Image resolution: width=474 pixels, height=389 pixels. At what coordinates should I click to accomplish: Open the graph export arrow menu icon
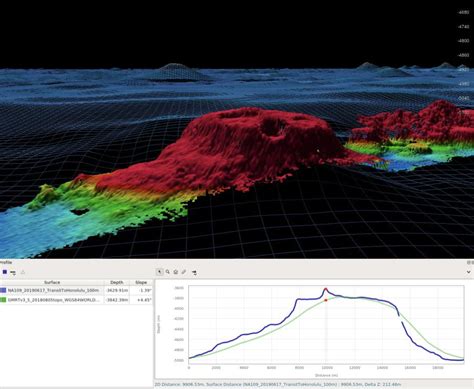[194, 273]
